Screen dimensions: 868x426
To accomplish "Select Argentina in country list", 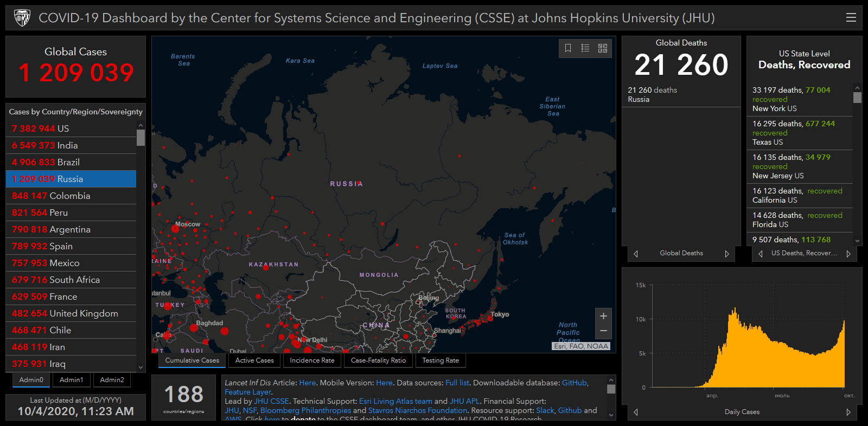I will tap(71, 229).
